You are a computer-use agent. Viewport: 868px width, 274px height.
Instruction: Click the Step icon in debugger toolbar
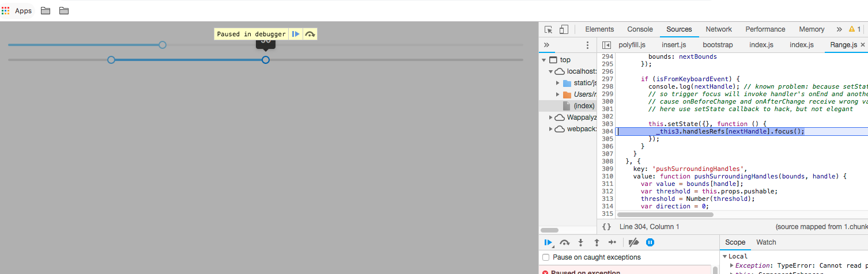click(x=613, y=242)
